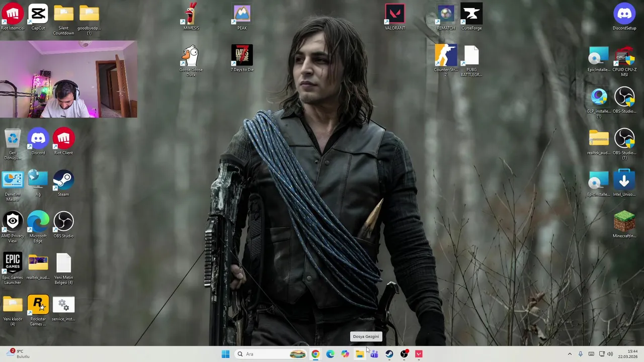Select the MinecraftIn... grass block icon
The height and width of the screenshot is (362, 644).
tap(624, 225)
